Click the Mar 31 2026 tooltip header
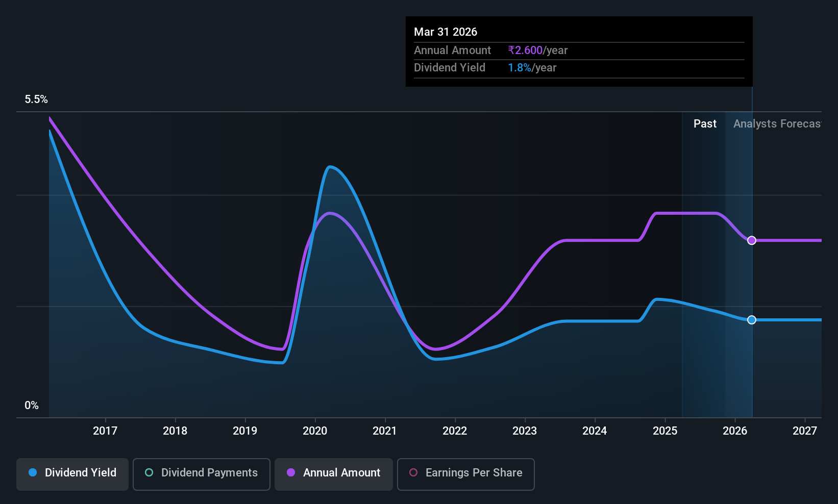Image resolution: width=838 pixels, height=504 pixels. pos(446,32)
